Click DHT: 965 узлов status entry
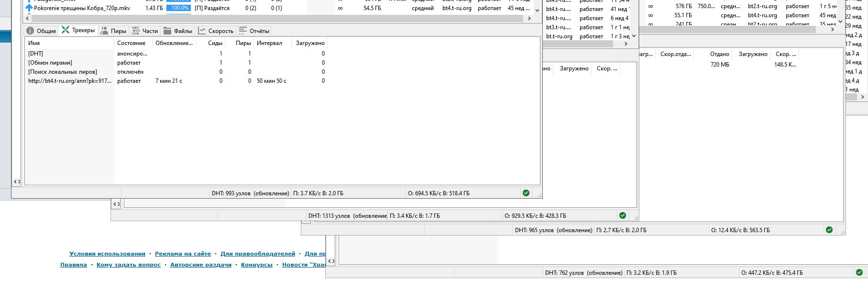The height and width of the screenshot is (292, 868). tap(553, 230)
